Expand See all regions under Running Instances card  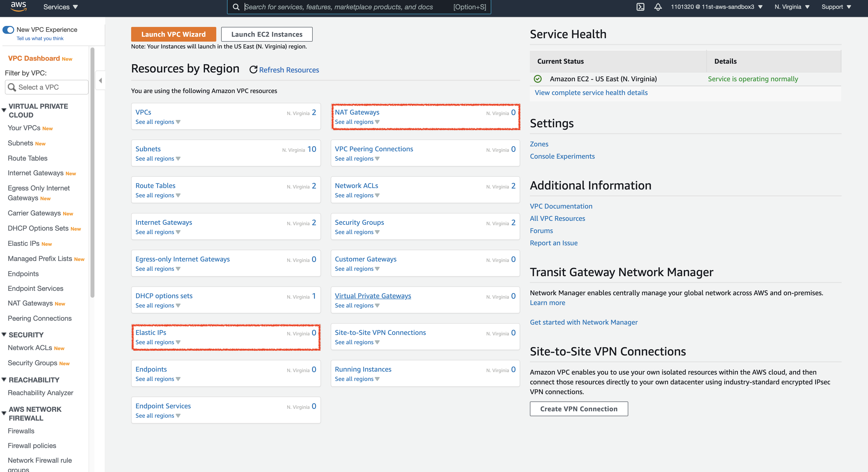[x=357, y=379]
